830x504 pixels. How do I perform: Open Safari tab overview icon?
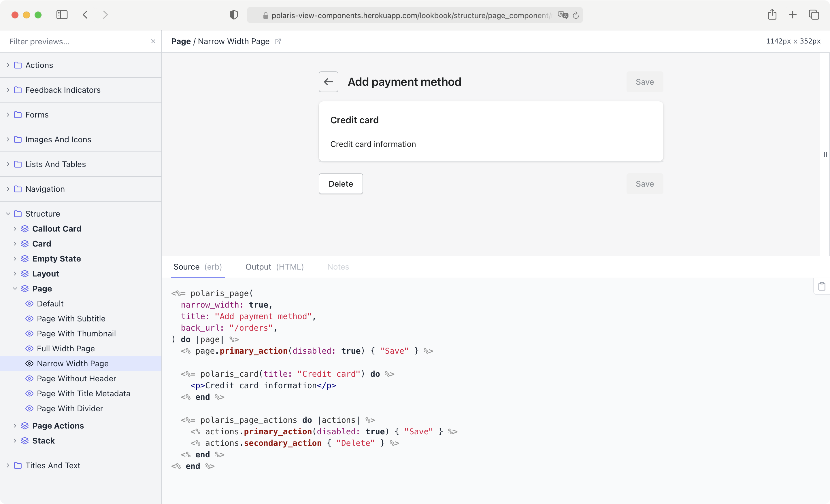click(x=814, y=15)
